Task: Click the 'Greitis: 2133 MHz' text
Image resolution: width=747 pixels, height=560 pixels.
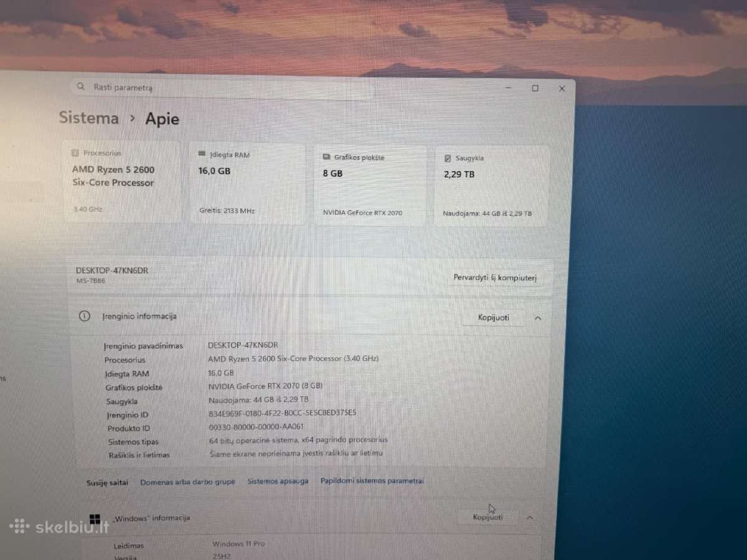Action: click(227, 211)
